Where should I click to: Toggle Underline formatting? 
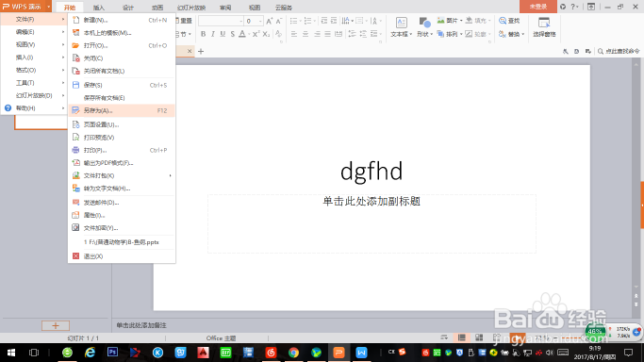pos(223,34)
